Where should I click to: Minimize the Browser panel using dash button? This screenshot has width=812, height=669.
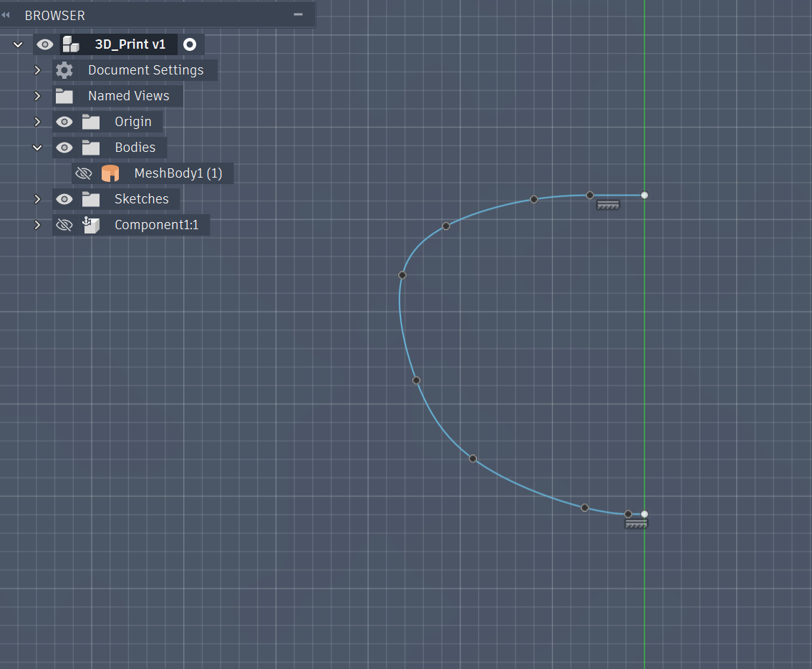[x=299, y=14]
